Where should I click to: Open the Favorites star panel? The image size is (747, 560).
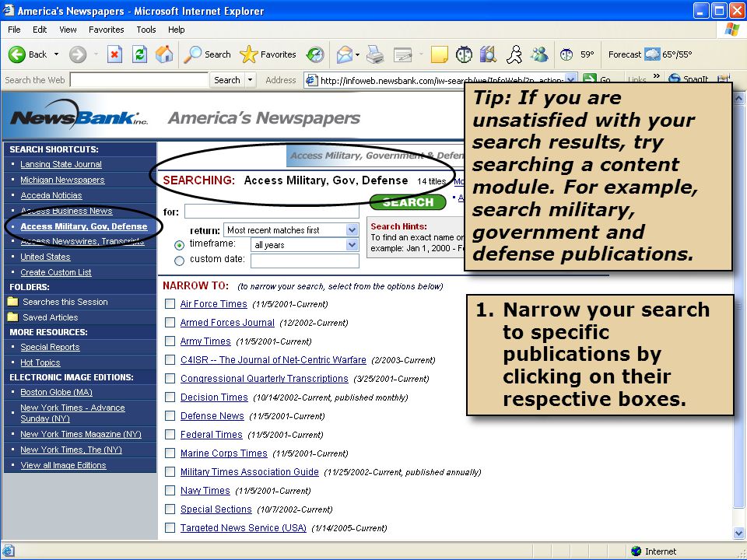(248, 54)
